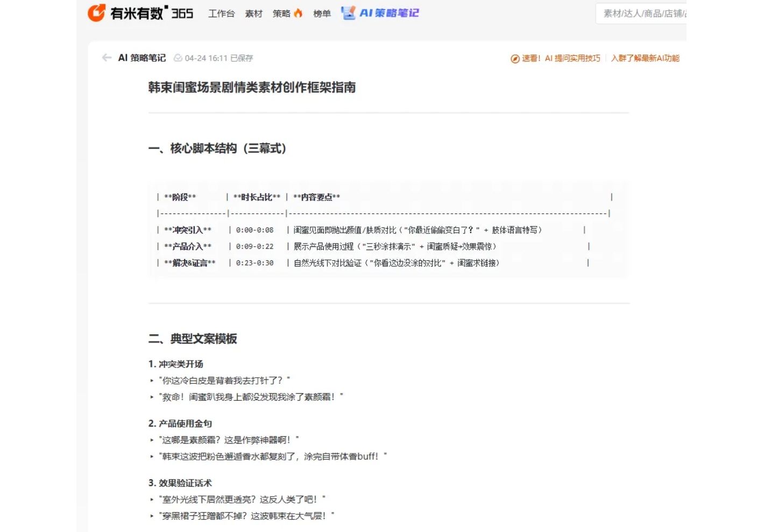
Task: Click the **时长占比** table header cell
Action: coord(257,197)
